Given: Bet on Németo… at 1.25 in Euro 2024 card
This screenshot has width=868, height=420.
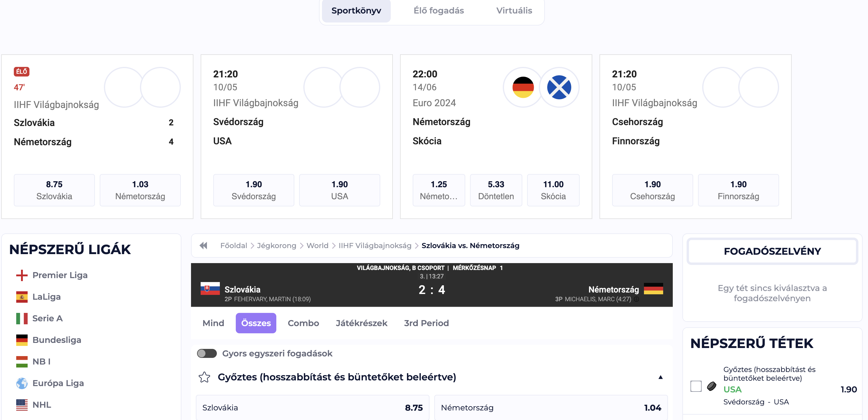Looking at the screenshot, I should click(439, 190).
